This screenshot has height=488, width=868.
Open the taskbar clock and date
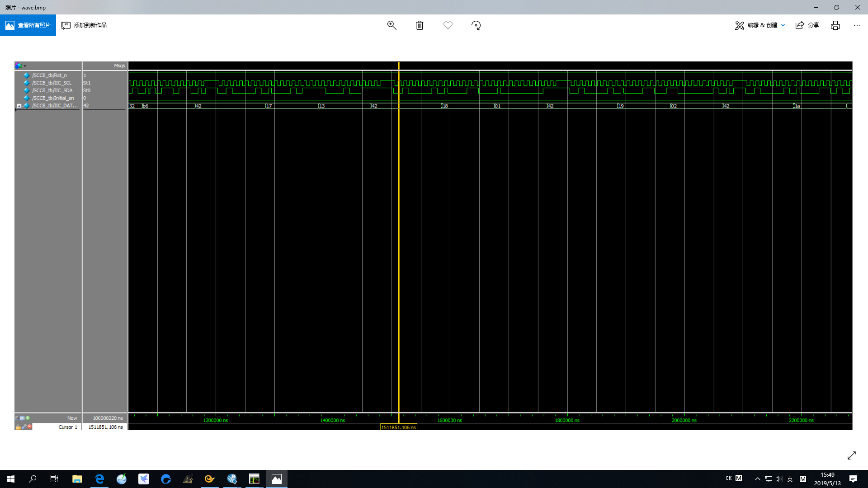(827, 479)
